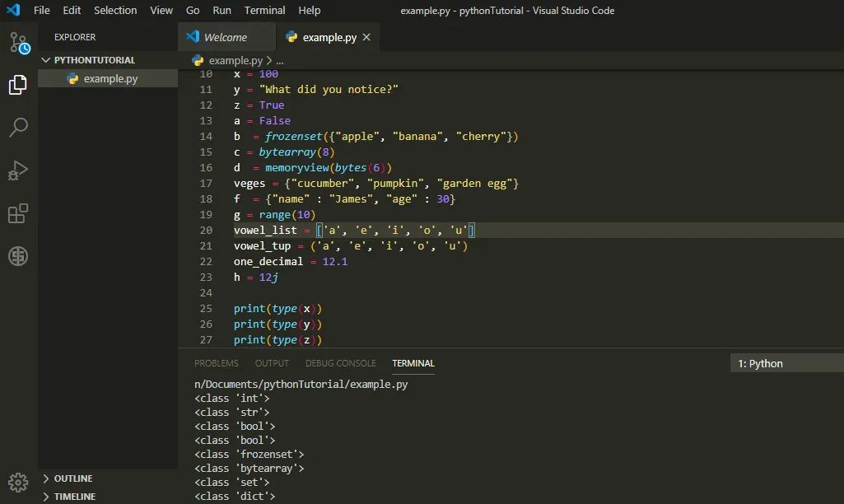Viewport: 844px width, 504px height.
Task: Click terminal output <class 'bytearray'>
Action: [249, 468]
